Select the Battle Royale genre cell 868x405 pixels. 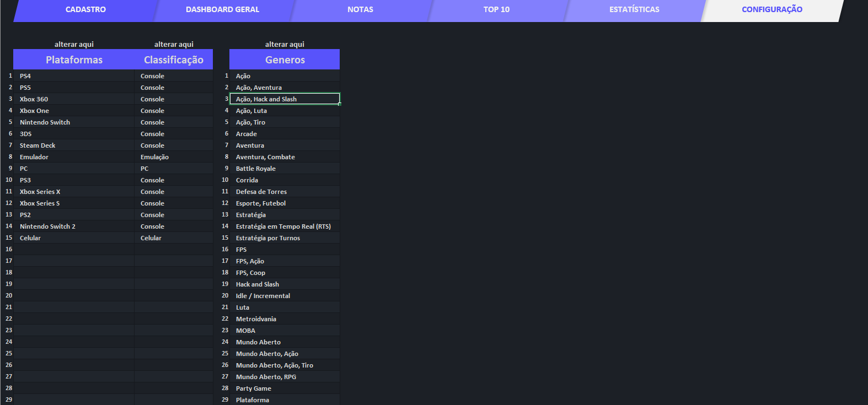285,169
